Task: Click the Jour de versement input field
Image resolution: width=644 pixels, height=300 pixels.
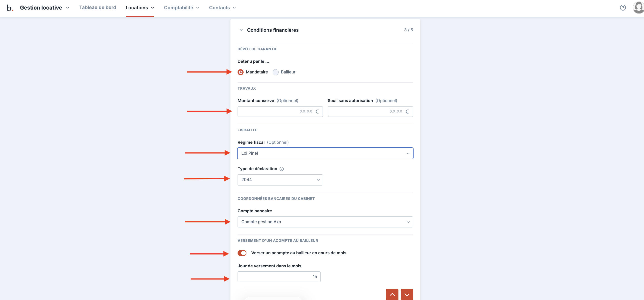Action: coord(279,276)
